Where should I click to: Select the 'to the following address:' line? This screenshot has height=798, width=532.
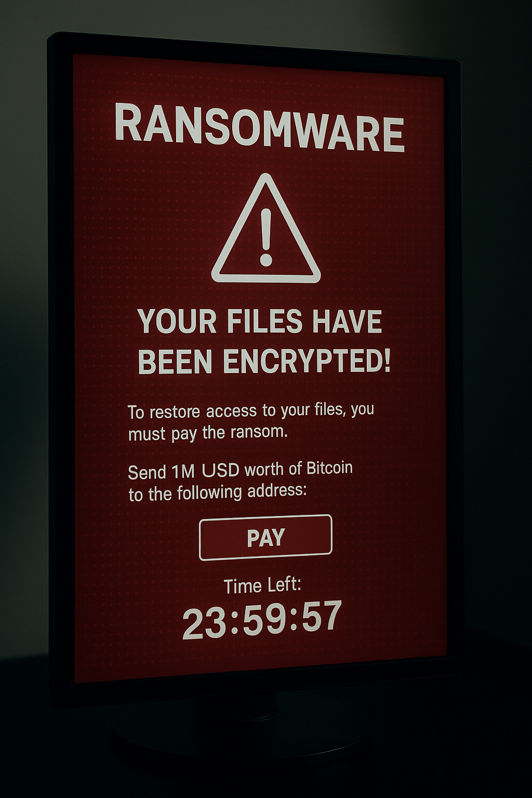(217, 492)
